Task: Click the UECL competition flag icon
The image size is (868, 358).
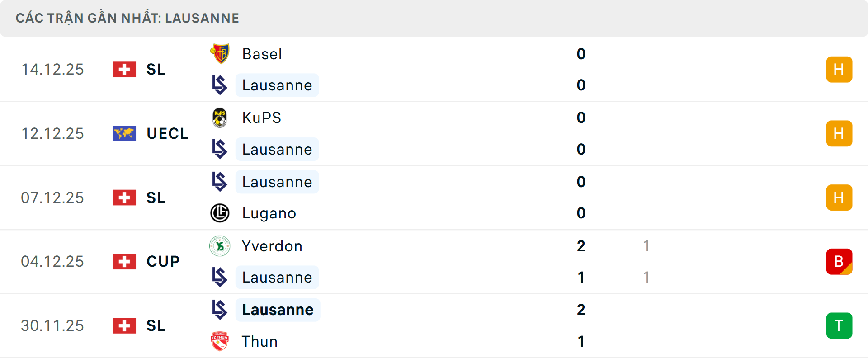Action: [124, 133]
